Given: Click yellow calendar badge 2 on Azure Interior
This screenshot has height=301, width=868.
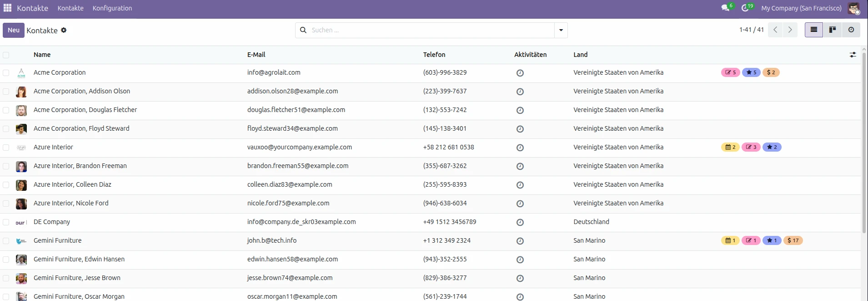Looking at the screenshot, I should 731,147.
